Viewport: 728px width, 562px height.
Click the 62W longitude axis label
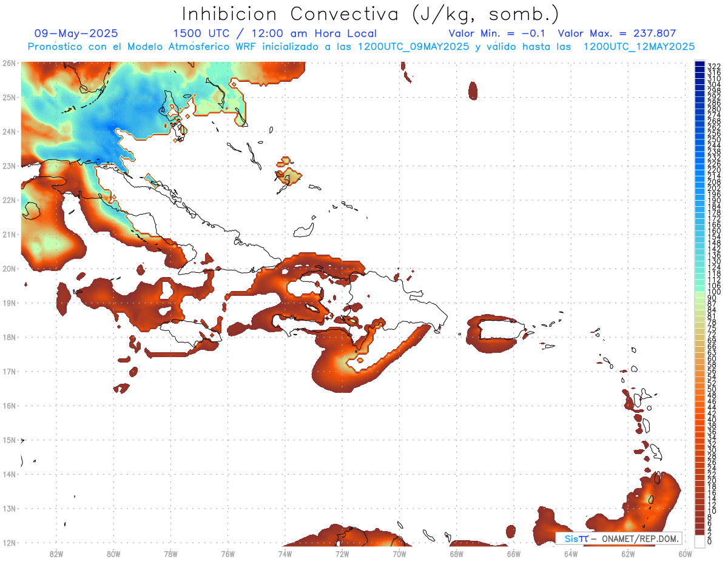coord(628,553)
